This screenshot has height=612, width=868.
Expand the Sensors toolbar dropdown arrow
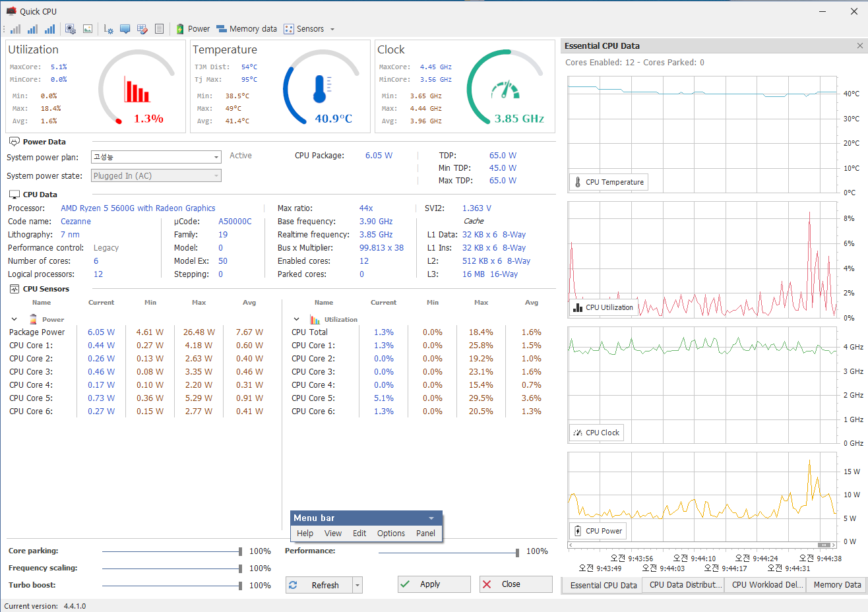coord(332,29)
